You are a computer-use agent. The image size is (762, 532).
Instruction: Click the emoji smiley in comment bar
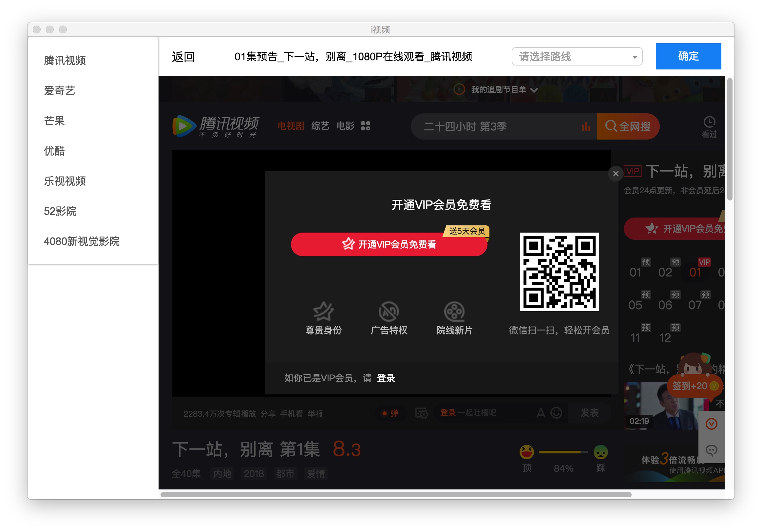556,413
